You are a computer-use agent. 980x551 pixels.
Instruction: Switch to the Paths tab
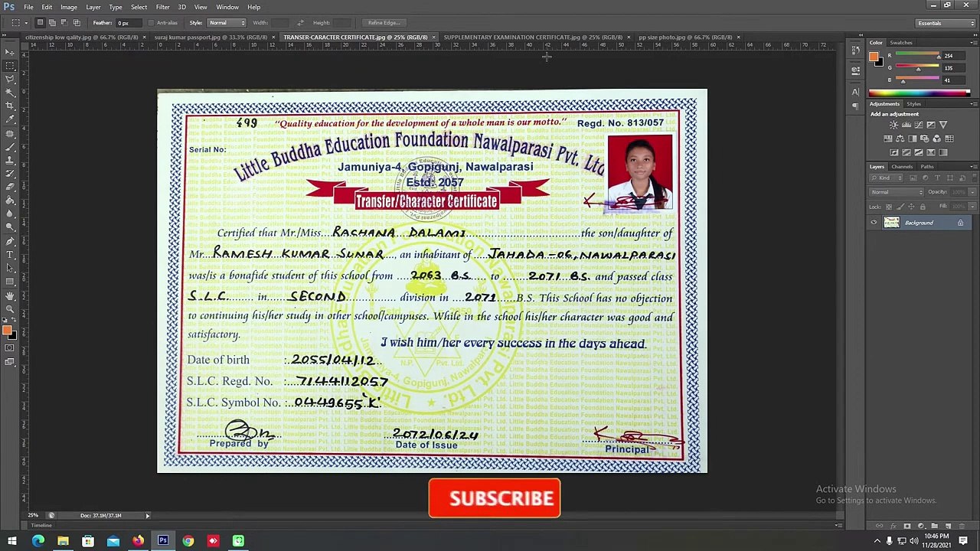point(927,167)
